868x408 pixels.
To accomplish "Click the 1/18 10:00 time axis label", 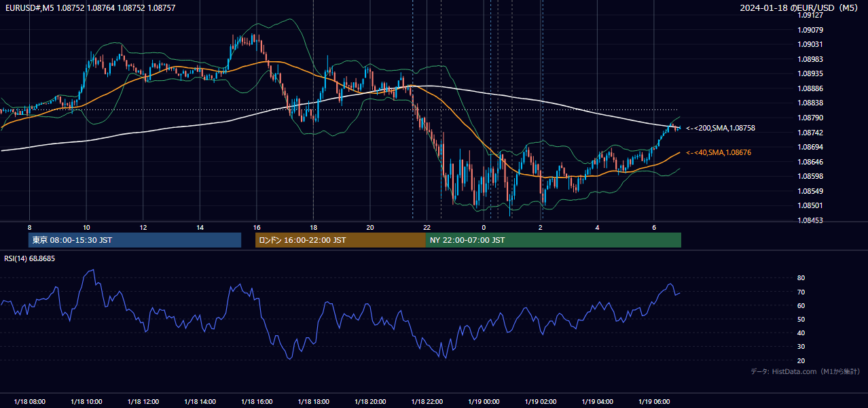I will pyautogui.click(x=86, y=402).
